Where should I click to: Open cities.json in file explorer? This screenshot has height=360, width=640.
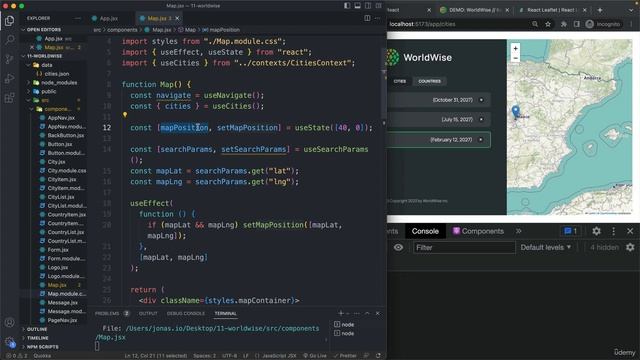(x=57, y=74)
